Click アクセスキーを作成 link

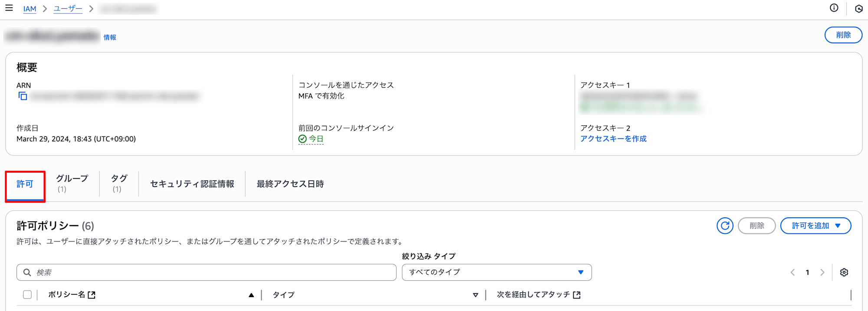coord(614,139)
